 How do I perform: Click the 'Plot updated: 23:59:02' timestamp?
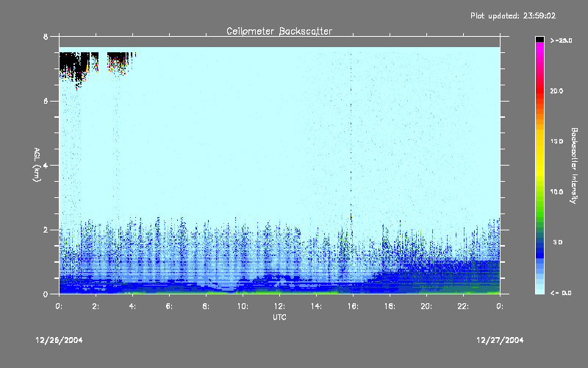coord(513,15)
